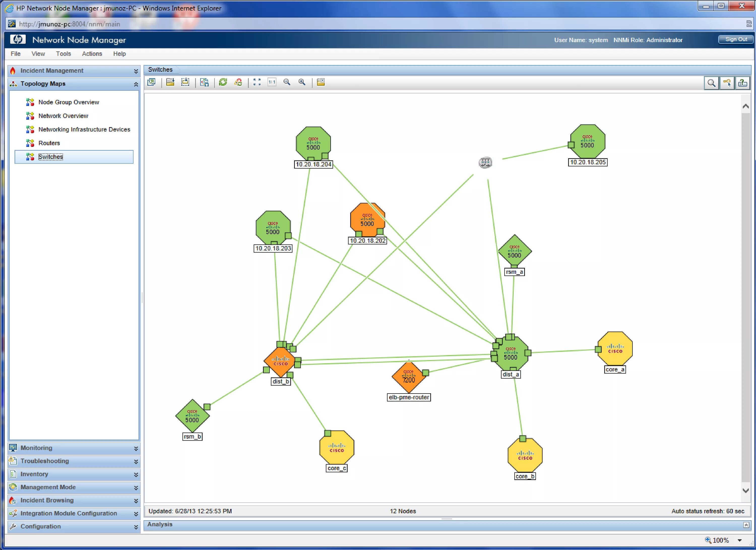Reset map to 1:1 actual size
The width and height of the screenshot is (756, 550).
click(272, 82)
